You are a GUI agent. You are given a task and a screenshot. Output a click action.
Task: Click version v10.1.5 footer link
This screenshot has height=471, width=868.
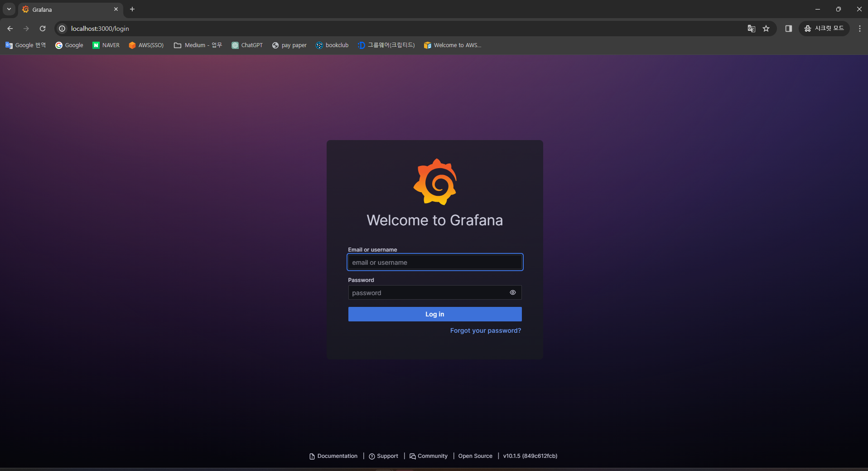530,456
